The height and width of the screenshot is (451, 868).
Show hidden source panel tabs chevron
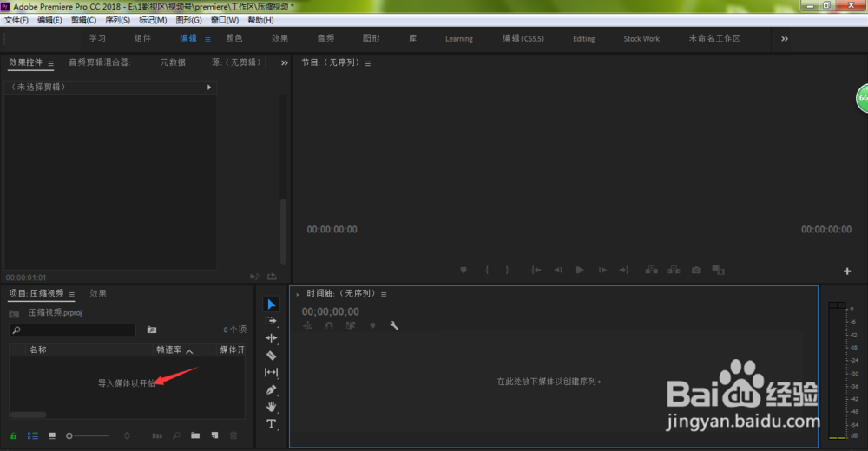pos(285,63)
